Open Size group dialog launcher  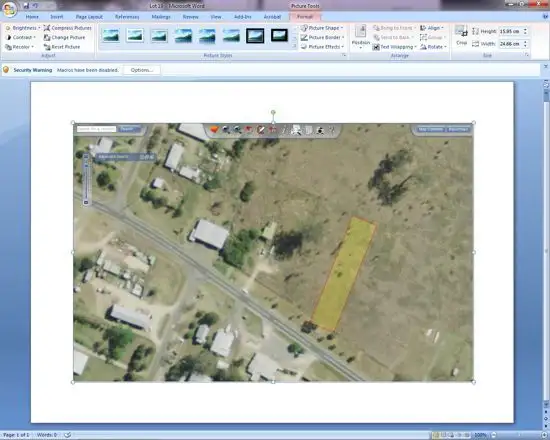tap(526, 55)
